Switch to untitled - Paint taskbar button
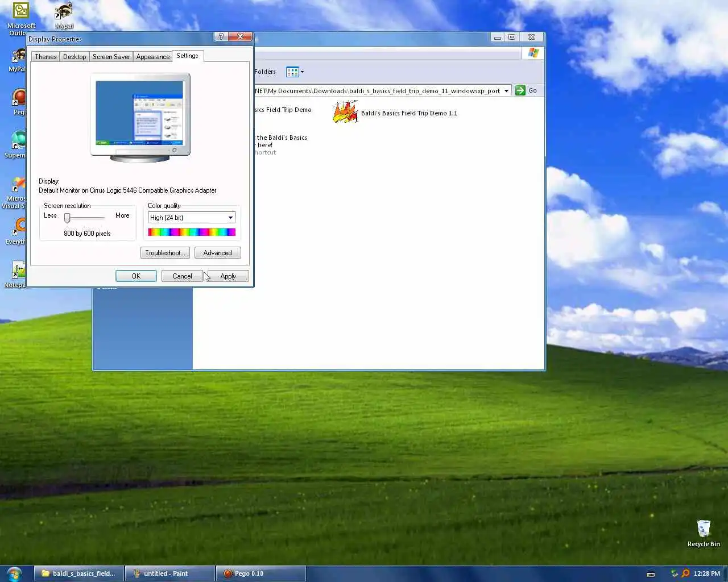728x582 pixels. tap(169, 573)
